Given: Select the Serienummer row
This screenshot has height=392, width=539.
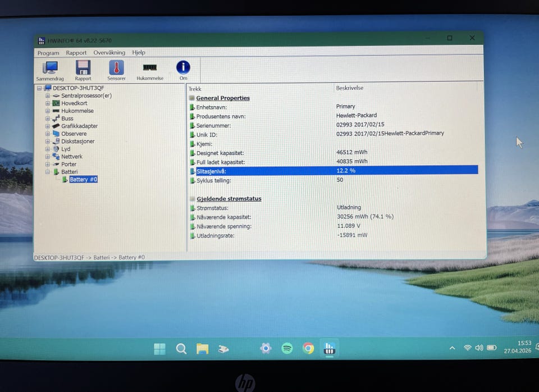Looking at the screenshot, I should tap(334, 125).
